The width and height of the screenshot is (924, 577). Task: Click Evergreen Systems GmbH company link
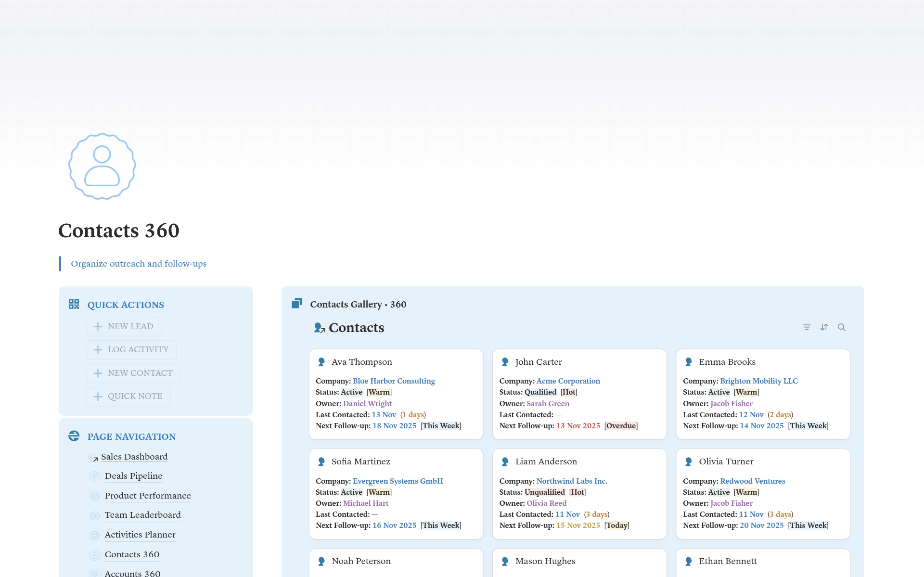398,481
